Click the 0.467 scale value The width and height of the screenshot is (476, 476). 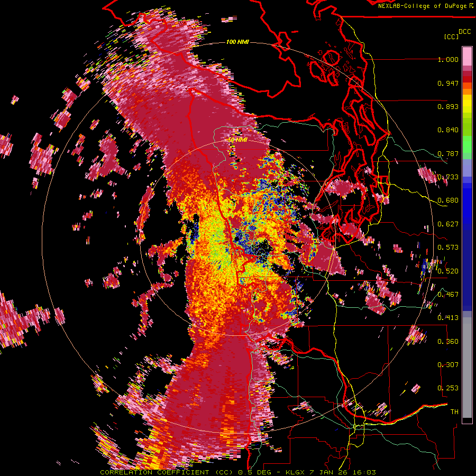coord(448,295)
